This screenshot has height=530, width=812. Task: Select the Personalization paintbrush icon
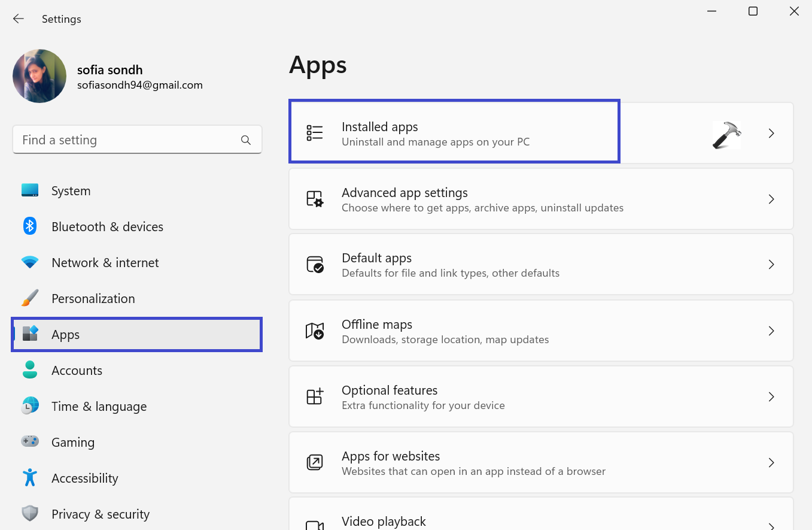(30, 298)
